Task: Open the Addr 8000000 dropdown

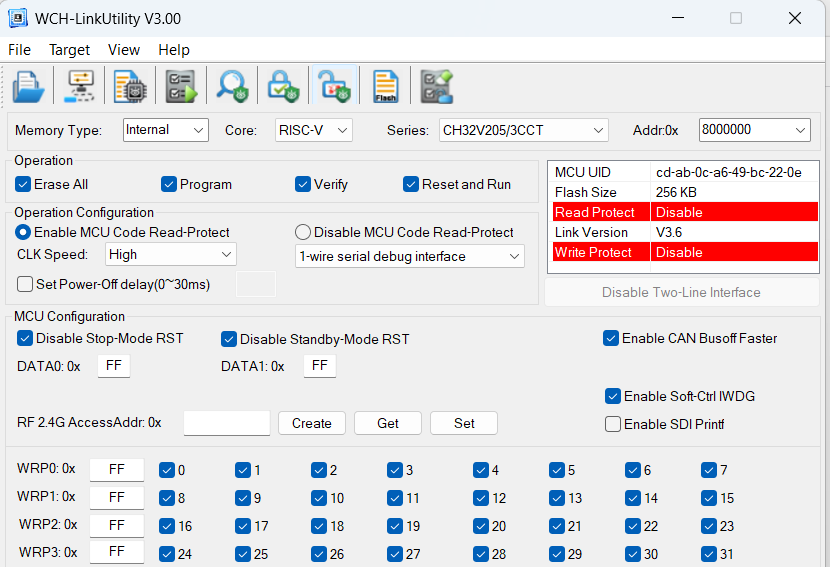Action: [x=754, y=130]
